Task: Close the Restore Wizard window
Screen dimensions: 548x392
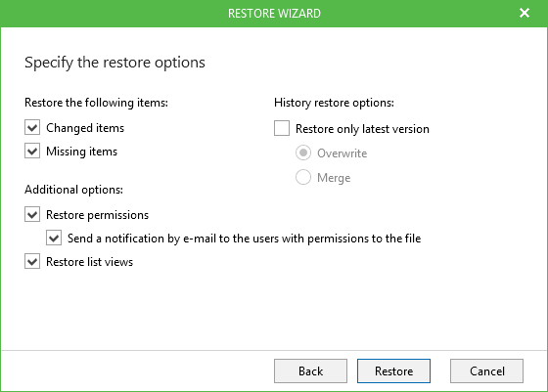Action: click(525, 13)
